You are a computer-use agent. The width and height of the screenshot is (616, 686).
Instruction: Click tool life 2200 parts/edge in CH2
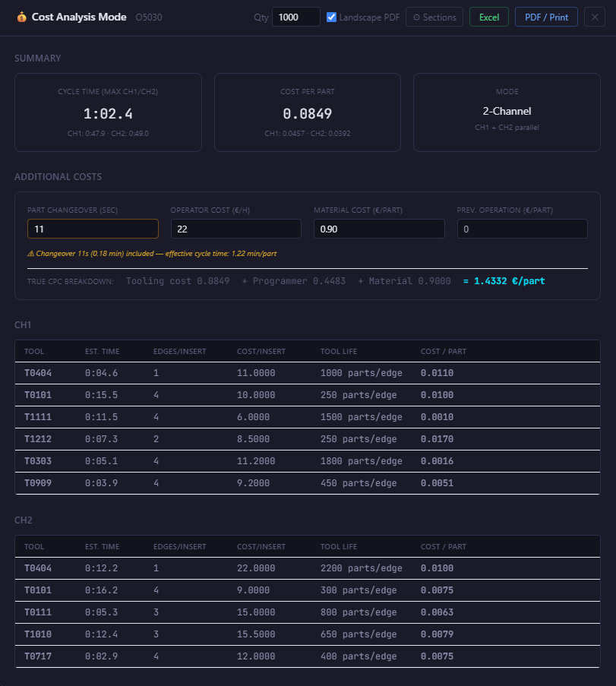tap(362, 568)
